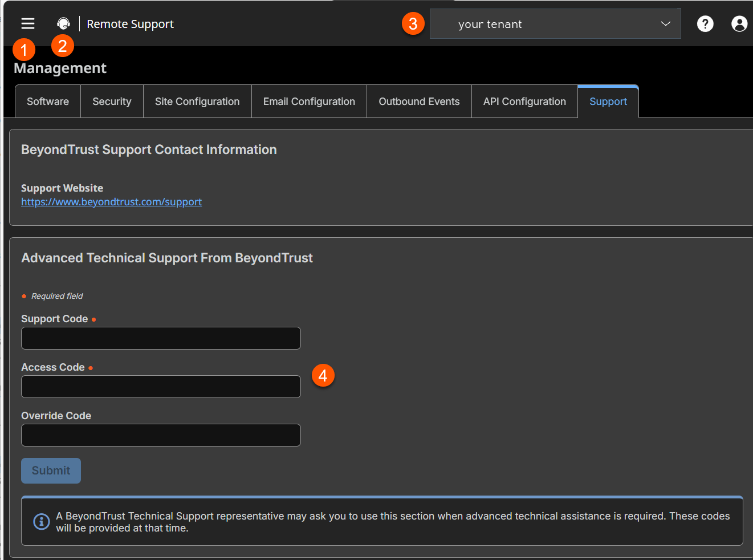Click the 'Management' page heading
This screenshot has height=560, width=753.
point(60,68)
